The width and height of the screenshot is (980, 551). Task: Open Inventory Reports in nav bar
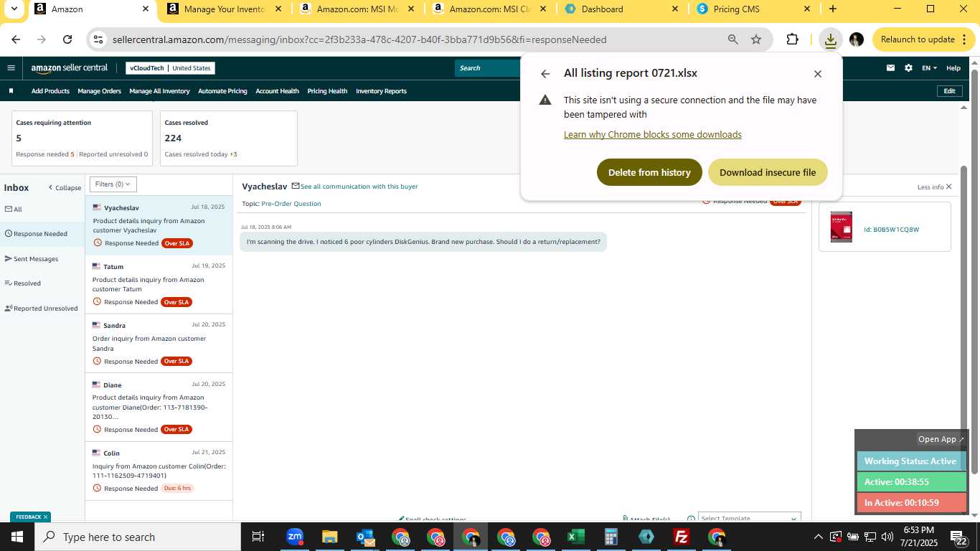coord(381,91)
